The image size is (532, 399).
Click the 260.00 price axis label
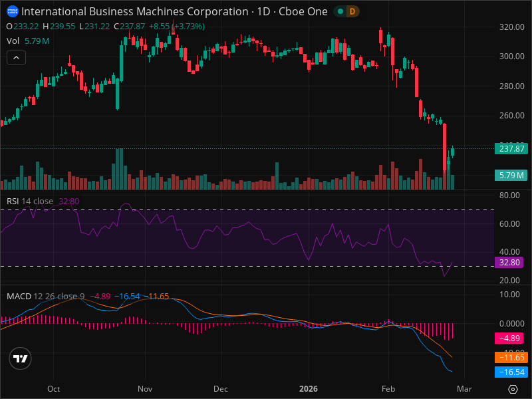tap(511, 116)
